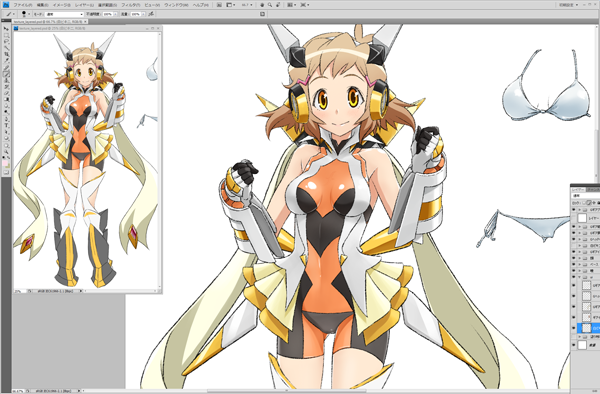600x394 pixels.
Task: Select the Blur tool
Action: point(7,106)
